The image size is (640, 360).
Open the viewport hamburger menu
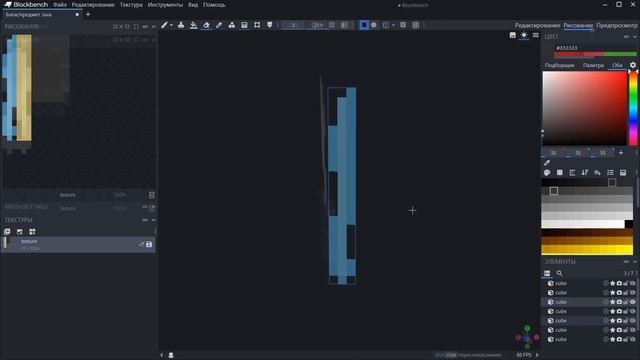[536, 35]
